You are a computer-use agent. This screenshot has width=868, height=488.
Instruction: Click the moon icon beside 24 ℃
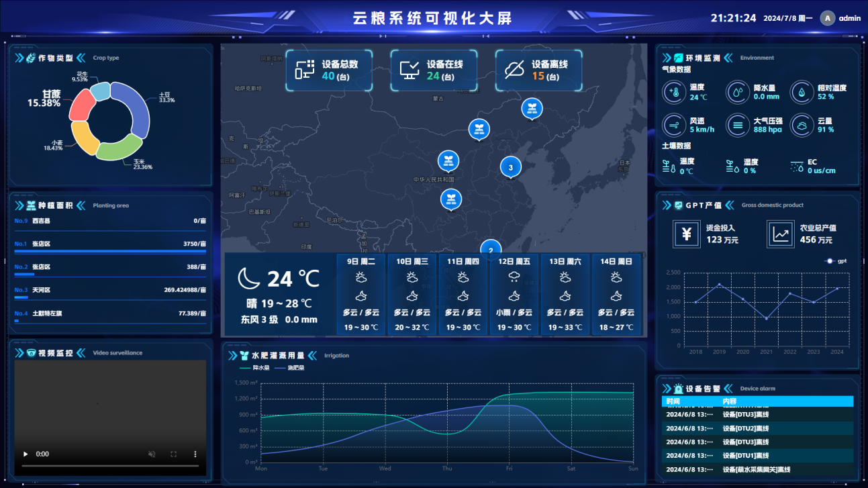(250, 278)
